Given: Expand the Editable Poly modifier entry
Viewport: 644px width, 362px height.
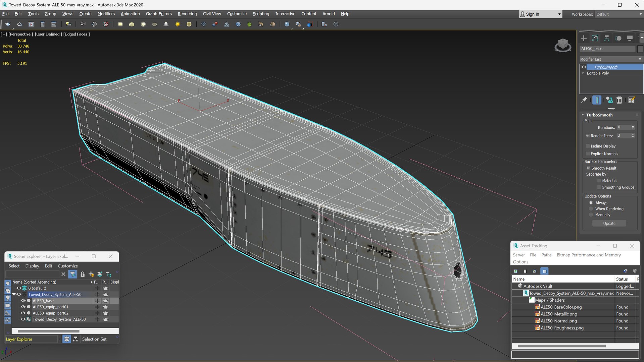Looking at the screenshot, I should click(583, 73).
